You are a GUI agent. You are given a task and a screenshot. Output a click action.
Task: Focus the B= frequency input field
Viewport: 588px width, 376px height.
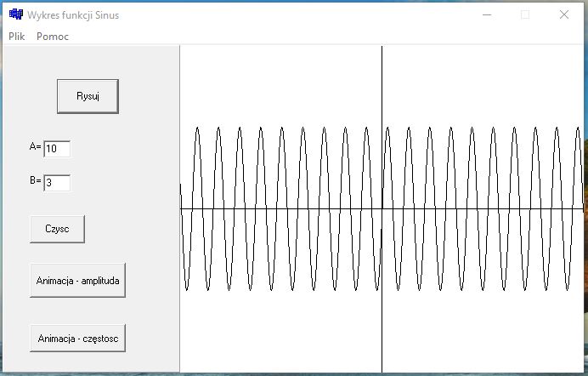[x=57, y=183]
